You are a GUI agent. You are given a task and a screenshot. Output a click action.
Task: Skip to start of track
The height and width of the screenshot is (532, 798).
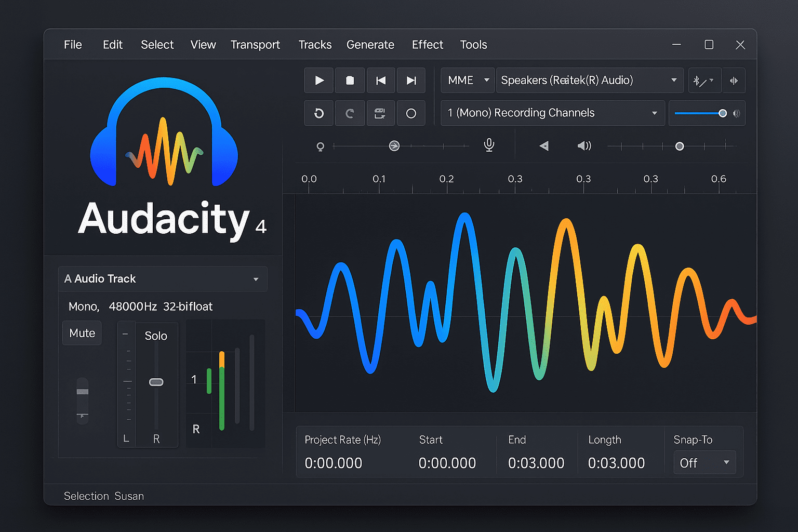coord(381,81)
